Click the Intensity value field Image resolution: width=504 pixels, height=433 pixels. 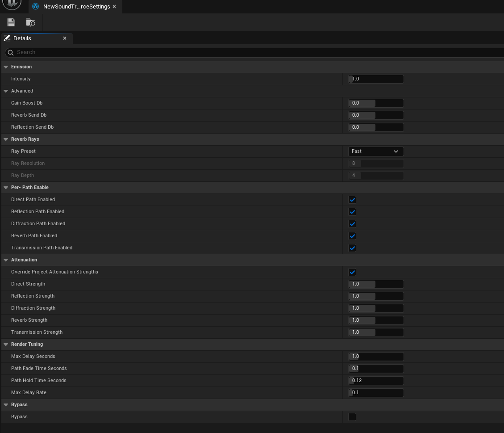(376, 79)
